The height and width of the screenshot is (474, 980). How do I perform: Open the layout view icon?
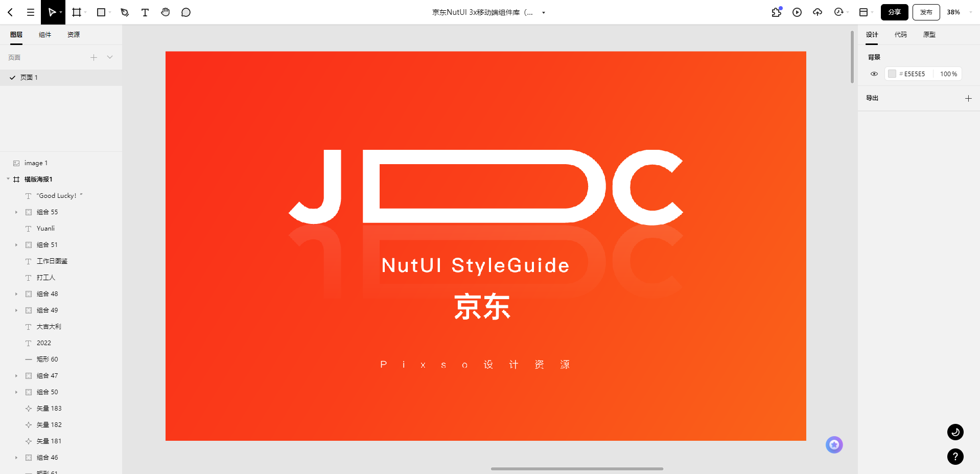(864, 12)
